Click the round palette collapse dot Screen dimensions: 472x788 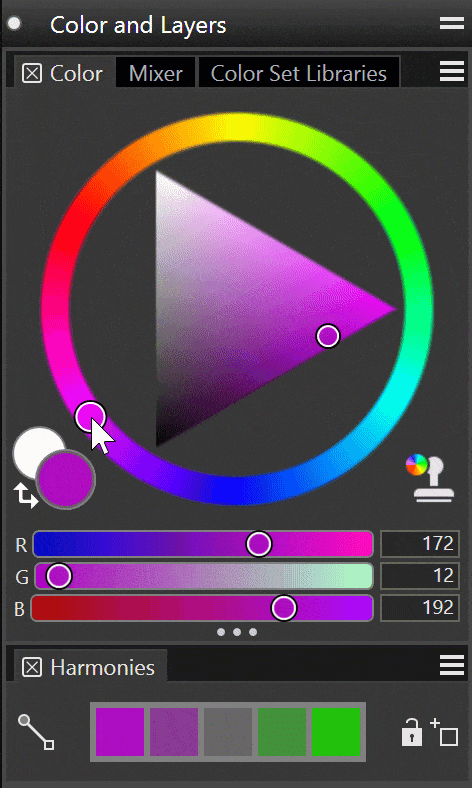(x=14, y=23)
